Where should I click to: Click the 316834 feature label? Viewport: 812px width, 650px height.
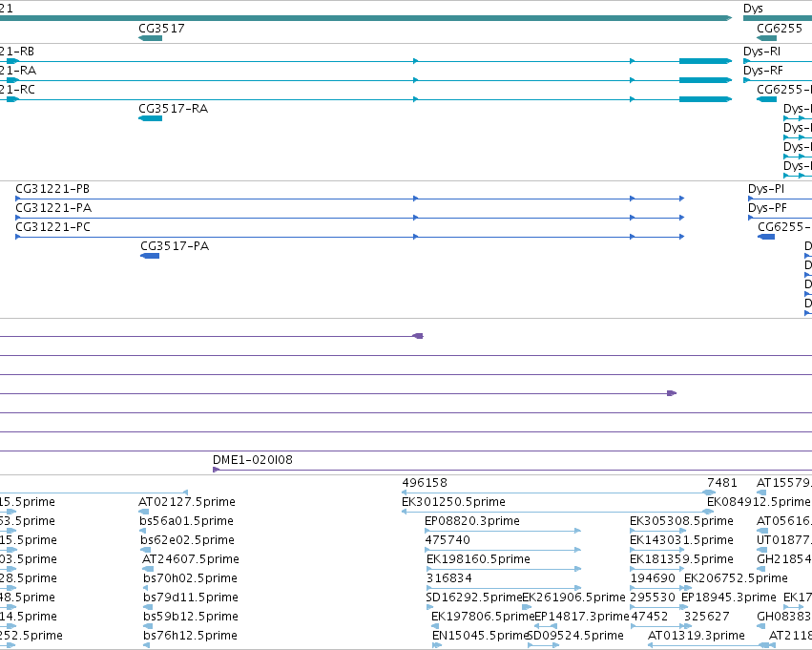click(x=449, y=578)
